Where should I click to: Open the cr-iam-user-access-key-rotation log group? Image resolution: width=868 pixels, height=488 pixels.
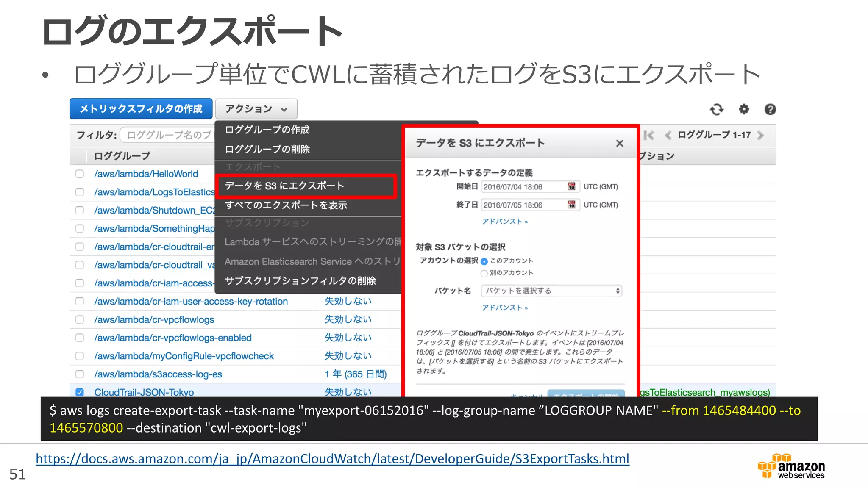[191, 301]
